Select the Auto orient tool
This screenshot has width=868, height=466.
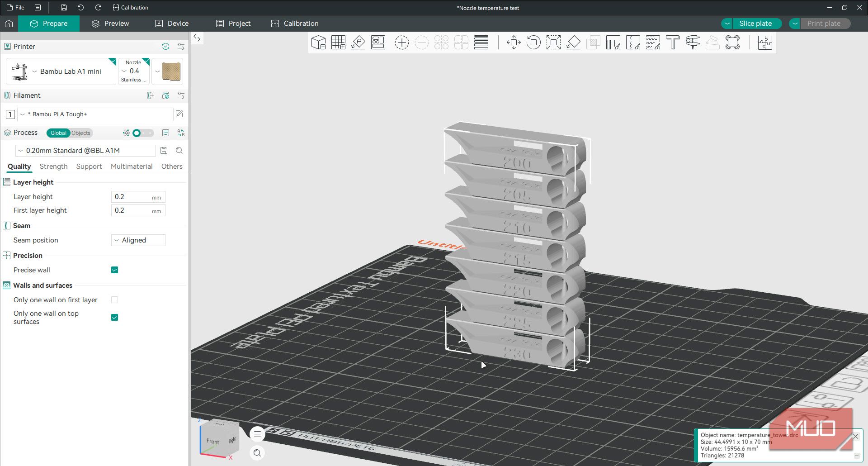[x=358, y=43]
